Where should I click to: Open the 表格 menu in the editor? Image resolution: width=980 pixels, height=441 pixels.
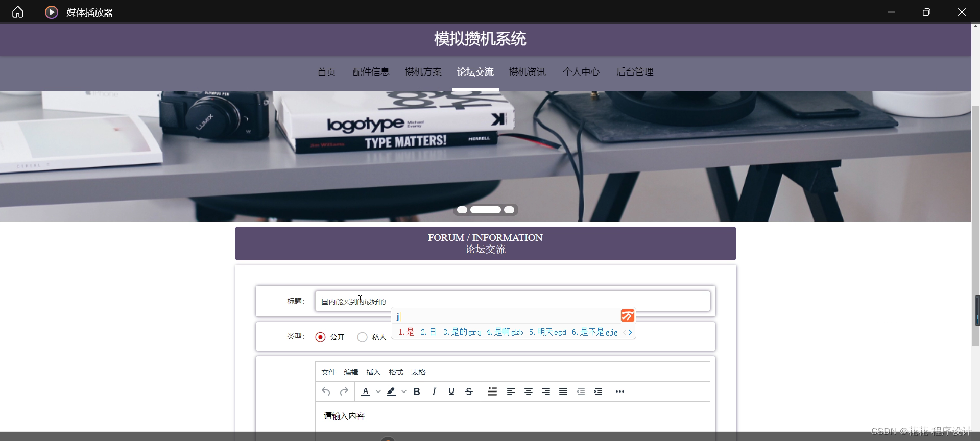point(418,372)
